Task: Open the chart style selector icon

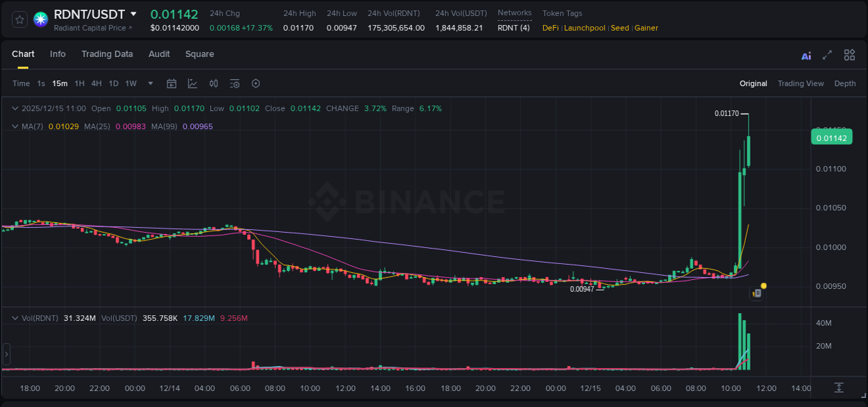Action: tap(192, 83)
